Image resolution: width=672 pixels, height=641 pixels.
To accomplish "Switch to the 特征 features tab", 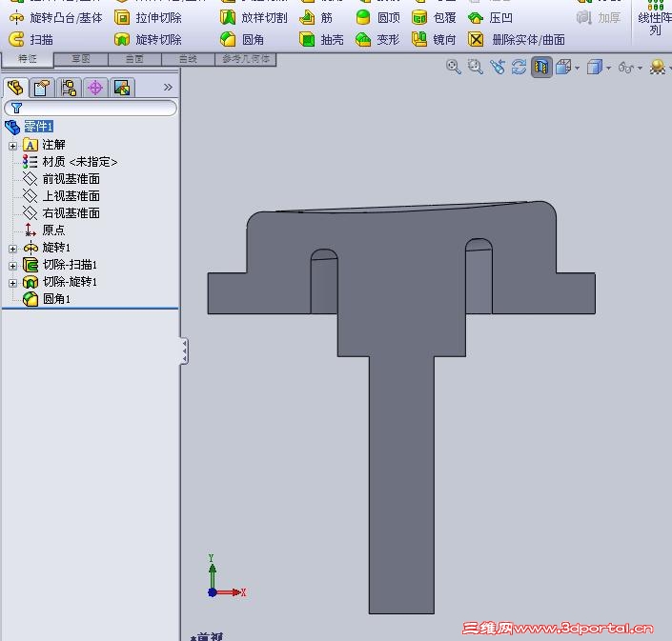I will (28, 59).
